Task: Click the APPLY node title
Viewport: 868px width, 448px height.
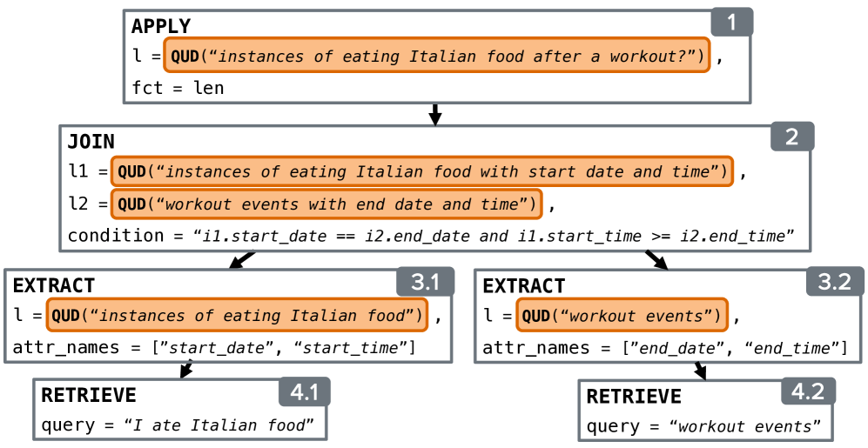Action: coord(161,26)
